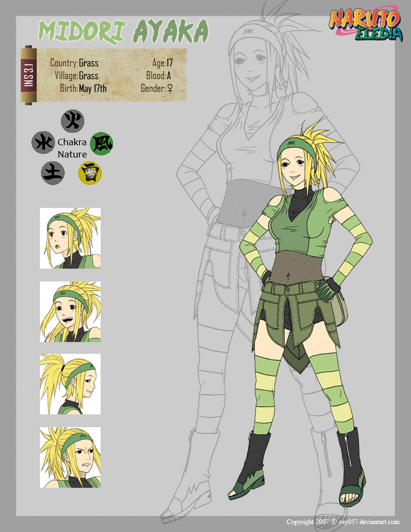The width and height of the screenshot is (411, 532).
Task: Select the yellow lightning chakra icon
Action: pyautogui.click(x=90, y=173)
